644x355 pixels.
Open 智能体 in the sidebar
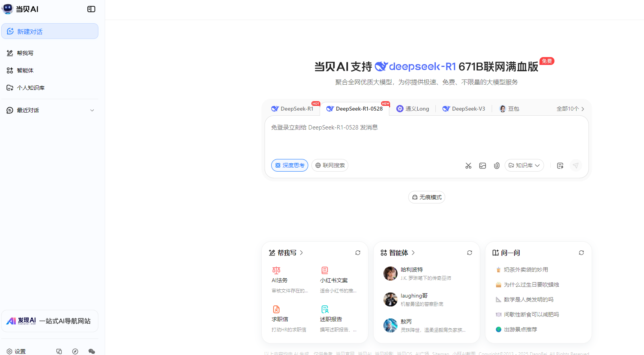[x=50, y=70]
